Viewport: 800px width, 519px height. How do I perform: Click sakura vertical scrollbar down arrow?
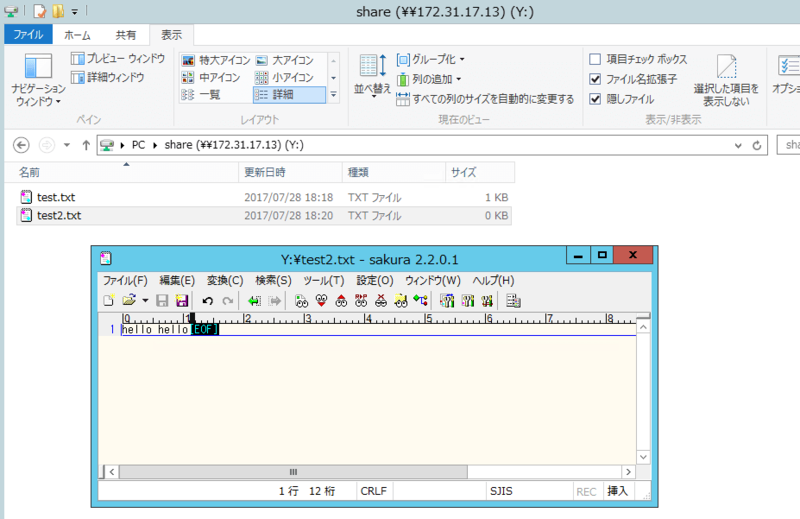tap(643, 457)
